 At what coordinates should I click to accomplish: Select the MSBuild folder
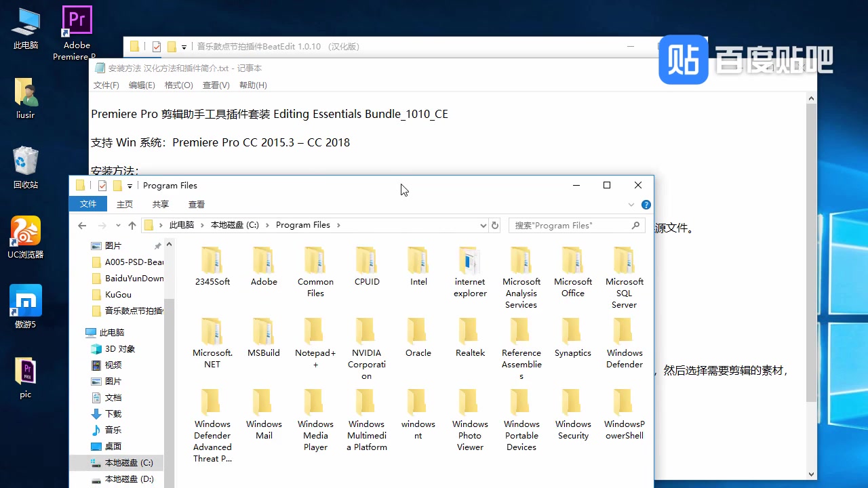click(x=264, y=338)
